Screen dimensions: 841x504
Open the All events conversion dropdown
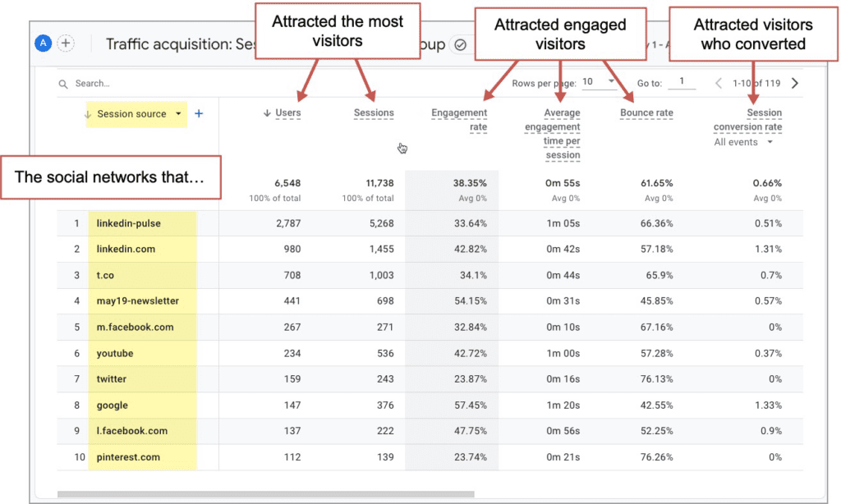[744, 141]
